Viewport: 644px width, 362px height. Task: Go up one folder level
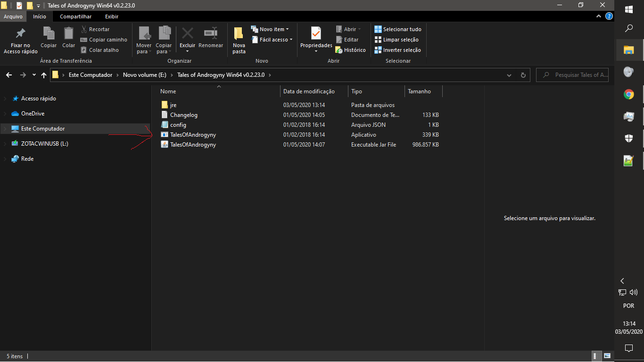[44, 75]
